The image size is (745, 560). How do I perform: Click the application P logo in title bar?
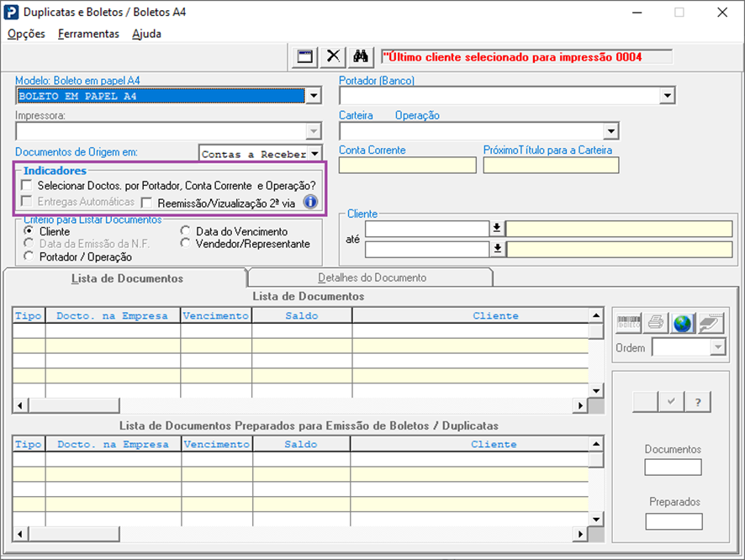pos(12,13)
